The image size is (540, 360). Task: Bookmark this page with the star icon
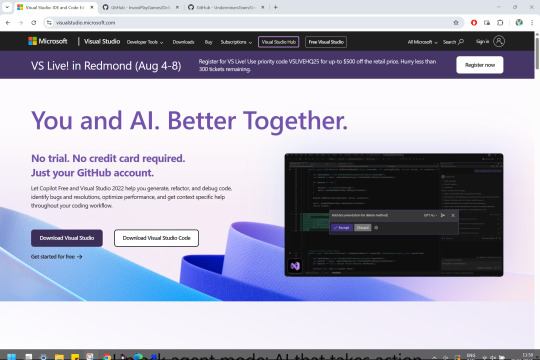pyautogui.click(x=456, y=23)
